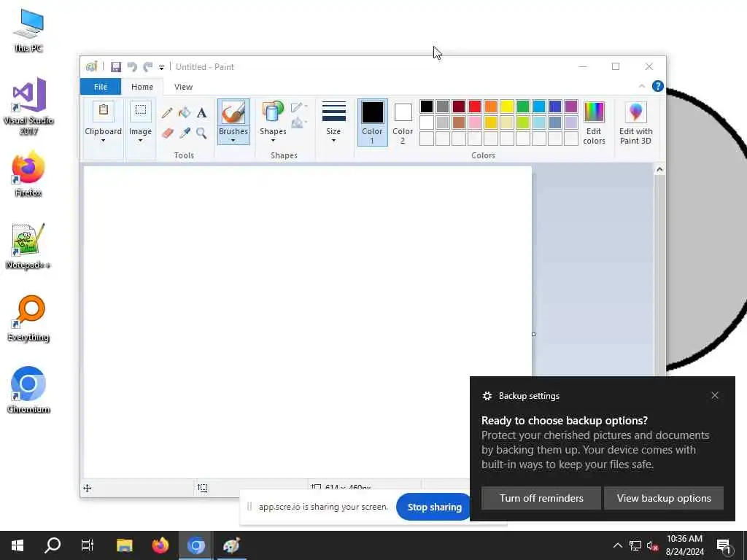747x560 pixels.
Task: Open the Action Center notifications icon
Action: (724, 546)
